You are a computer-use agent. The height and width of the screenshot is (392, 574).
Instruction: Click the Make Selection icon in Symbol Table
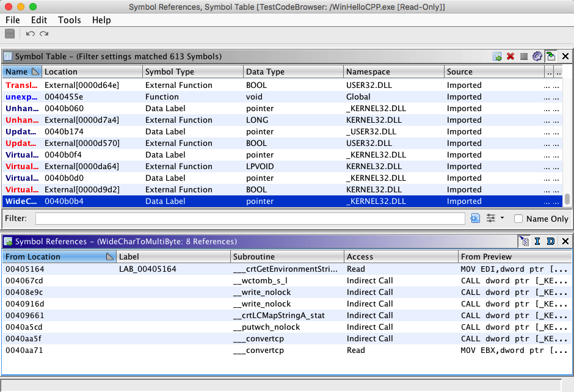point(498,56)
